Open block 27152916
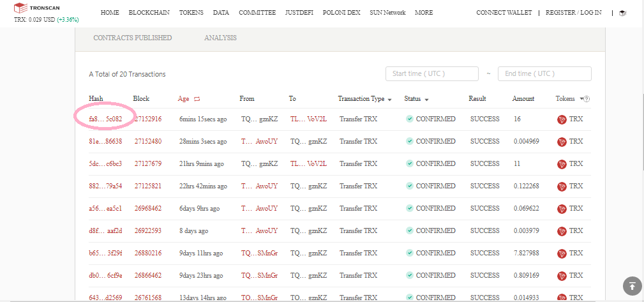The width and height of the screenshot is (644, 302). (x=148, y=119)
